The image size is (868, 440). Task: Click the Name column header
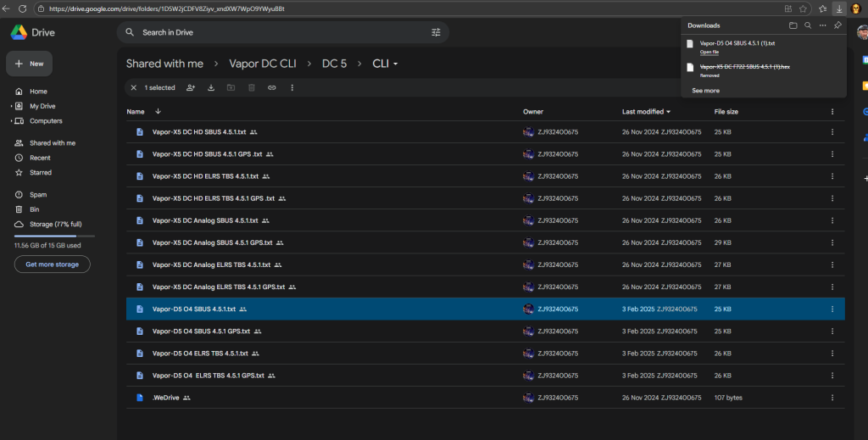[x=136, y=112]
